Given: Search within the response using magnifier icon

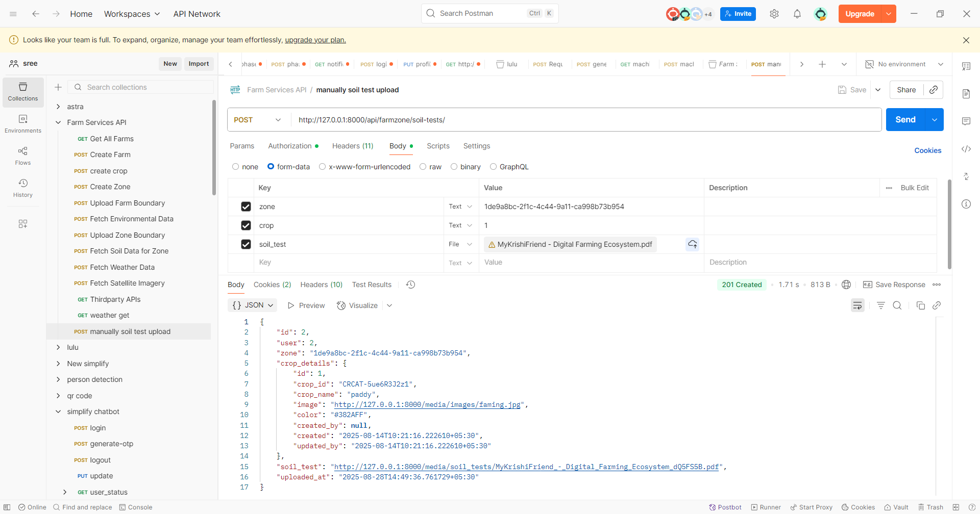Looking at the screenshot, I should [x=897, y=305].
